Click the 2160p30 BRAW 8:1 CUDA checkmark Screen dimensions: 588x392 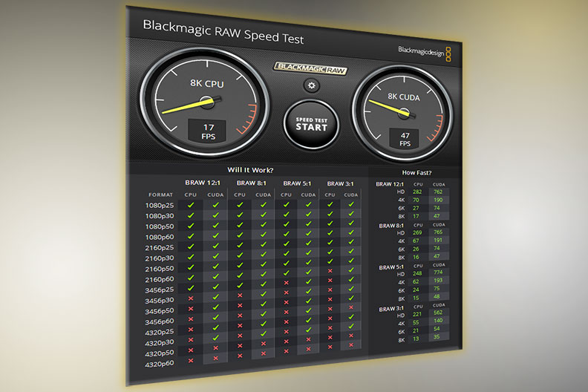click(264, 255)
